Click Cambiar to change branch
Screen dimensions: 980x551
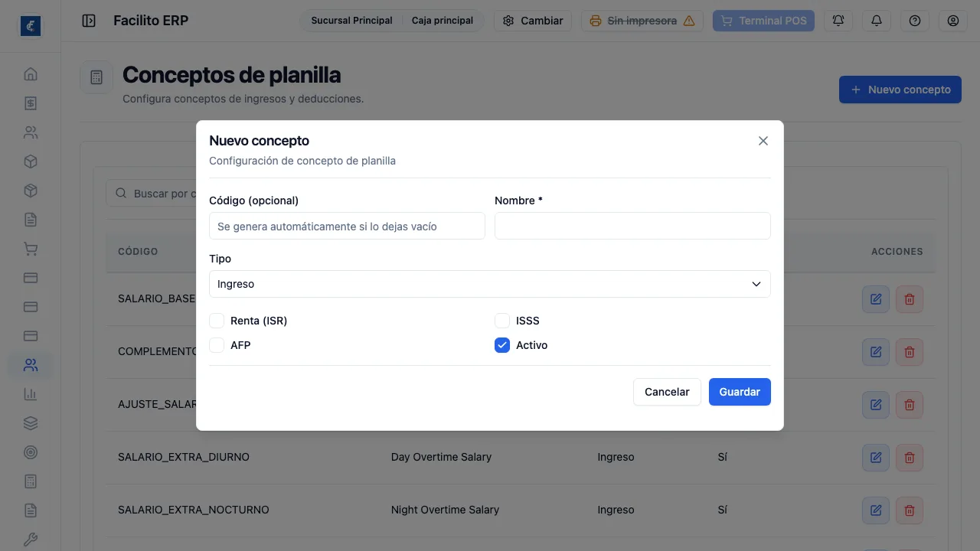pos(533,21)
